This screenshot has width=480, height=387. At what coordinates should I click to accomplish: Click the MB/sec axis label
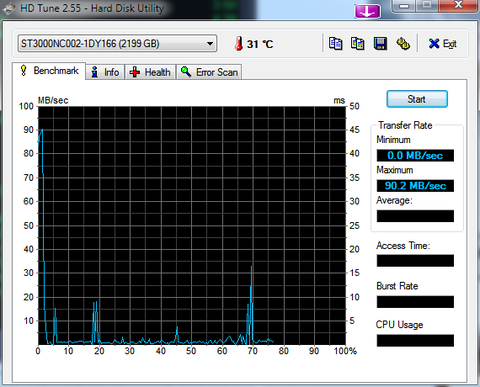[x=53, y=100]
